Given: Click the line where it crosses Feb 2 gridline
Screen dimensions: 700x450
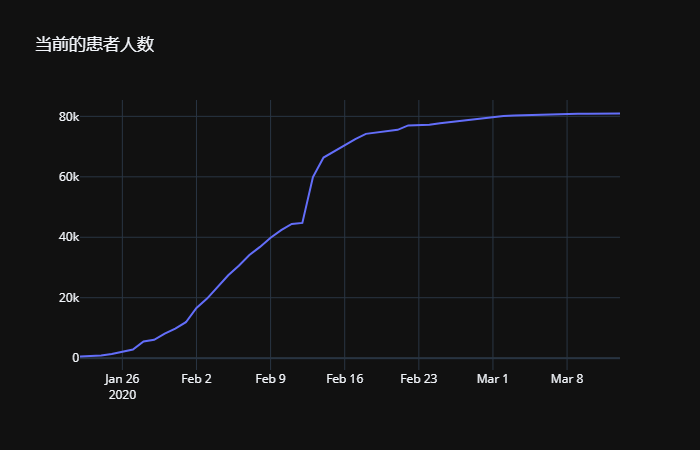Looking at the screenshot, I should pos(196,308).
